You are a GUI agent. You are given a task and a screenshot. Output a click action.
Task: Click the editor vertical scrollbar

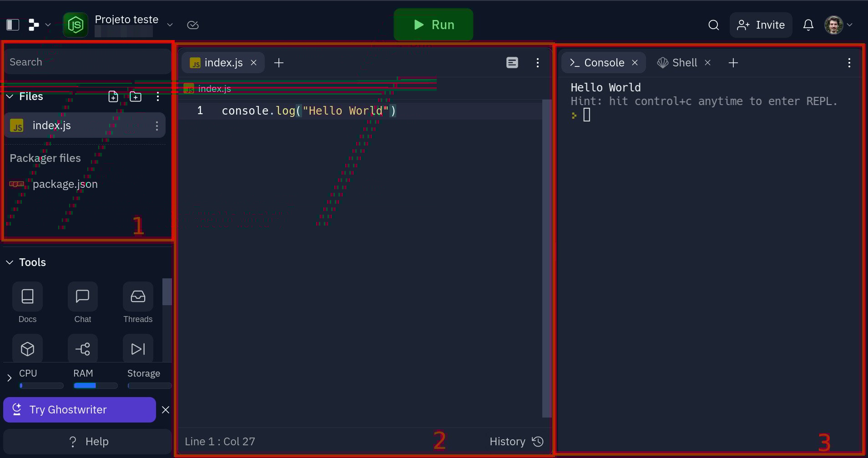(x=547, y=258)
